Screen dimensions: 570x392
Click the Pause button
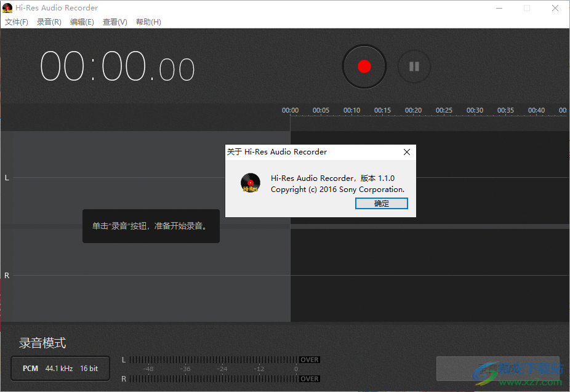click(x=414, y=66)
